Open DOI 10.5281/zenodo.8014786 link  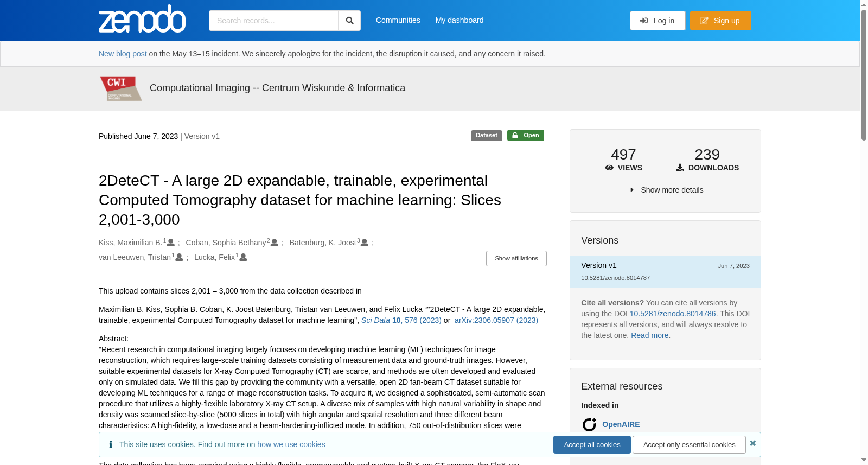pos(673,314)
